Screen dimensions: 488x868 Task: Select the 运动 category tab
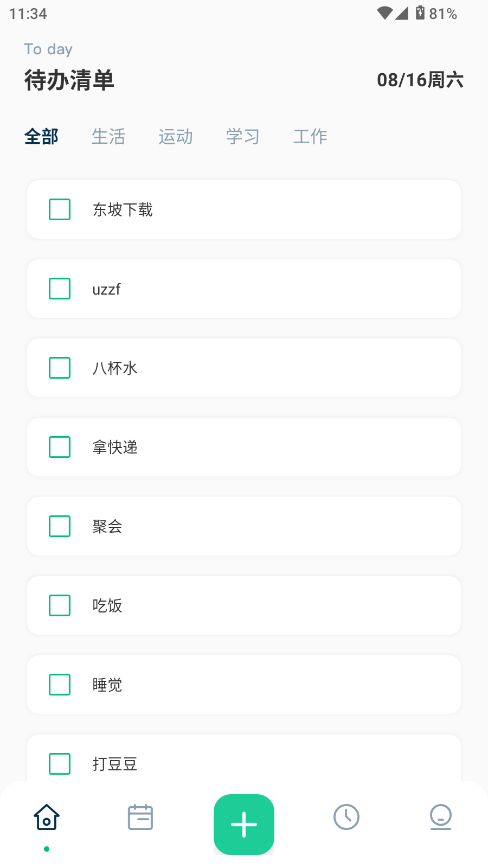pyautogui.click(x=175, y=136)
